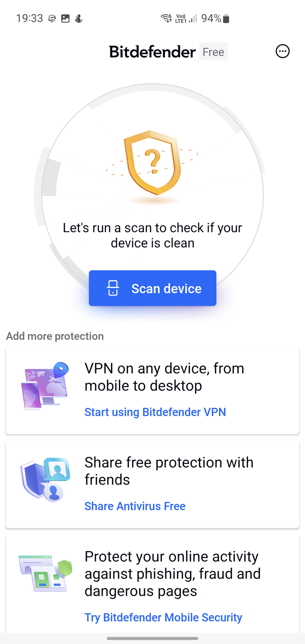Open the VPN on any device card
The width and height of the screenshot is (305, 644).
tap(152, 390)
